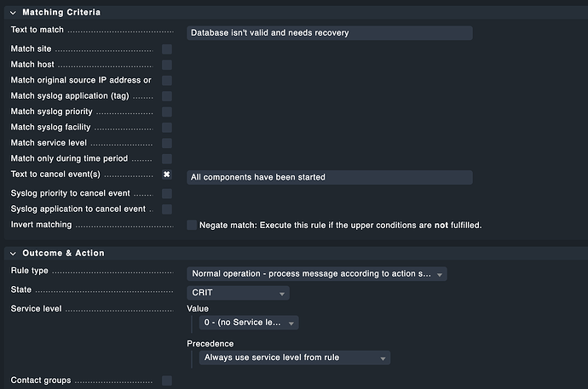This screenshot has width=588, height=389.
Task: Edit the text to cancel events field
Action: tap(329, 177)
